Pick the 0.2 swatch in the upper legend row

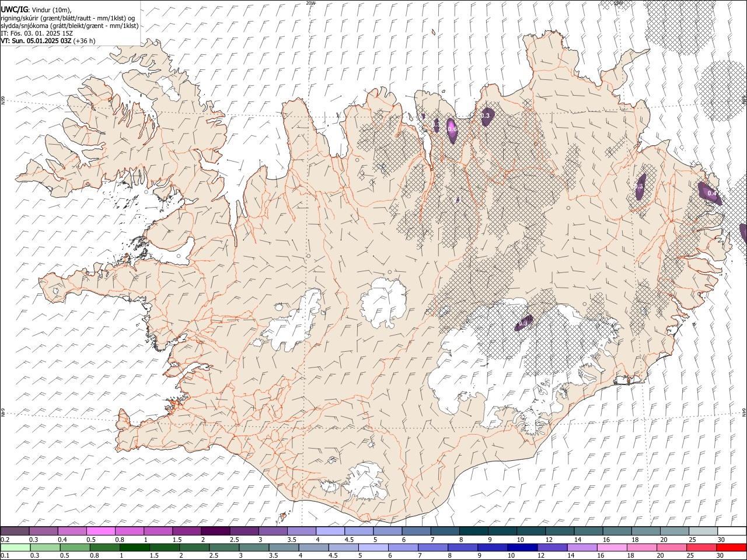coord(15,531)
